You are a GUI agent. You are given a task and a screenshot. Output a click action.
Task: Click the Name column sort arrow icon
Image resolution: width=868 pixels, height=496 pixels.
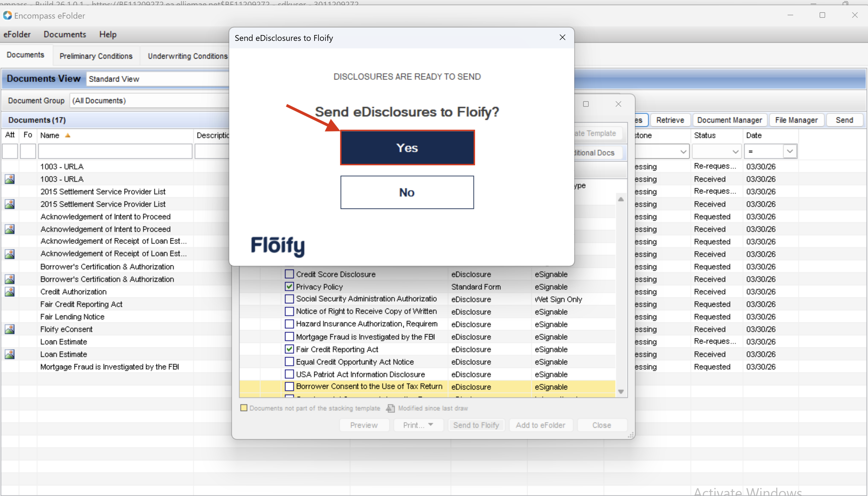click(68, 135)
